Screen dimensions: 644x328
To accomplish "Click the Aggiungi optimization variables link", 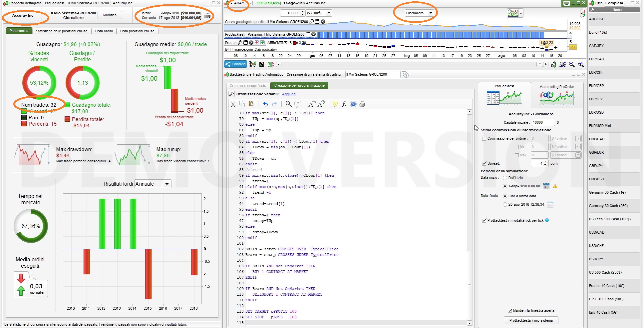I will 289,94.
